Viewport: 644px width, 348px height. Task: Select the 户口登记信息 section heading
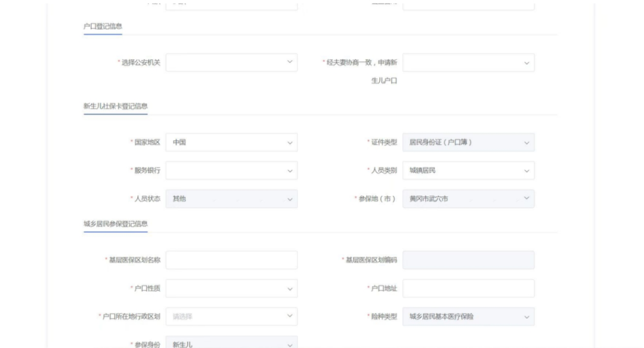click(103, 26)
